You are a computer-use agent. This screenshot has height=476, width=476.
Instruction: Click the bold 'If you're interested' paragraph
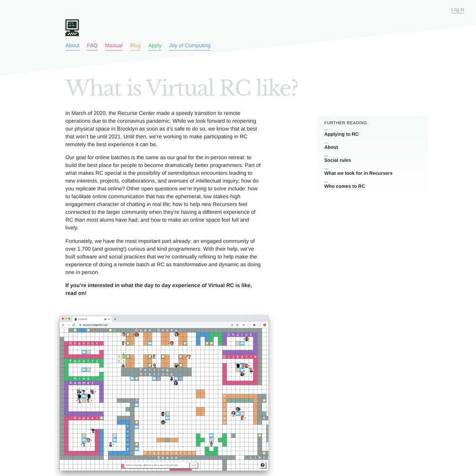point(159,289)
